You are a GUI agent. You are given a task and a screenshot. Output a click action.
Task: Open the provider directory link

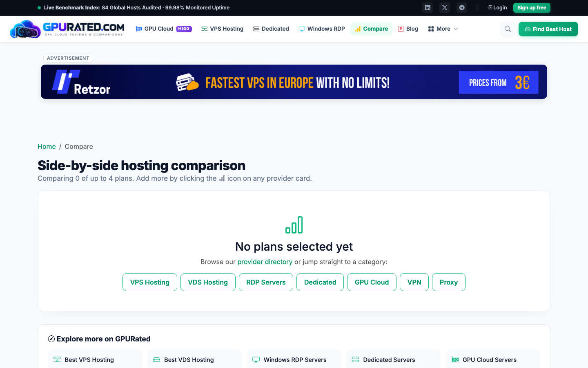[x=265, y=262]
